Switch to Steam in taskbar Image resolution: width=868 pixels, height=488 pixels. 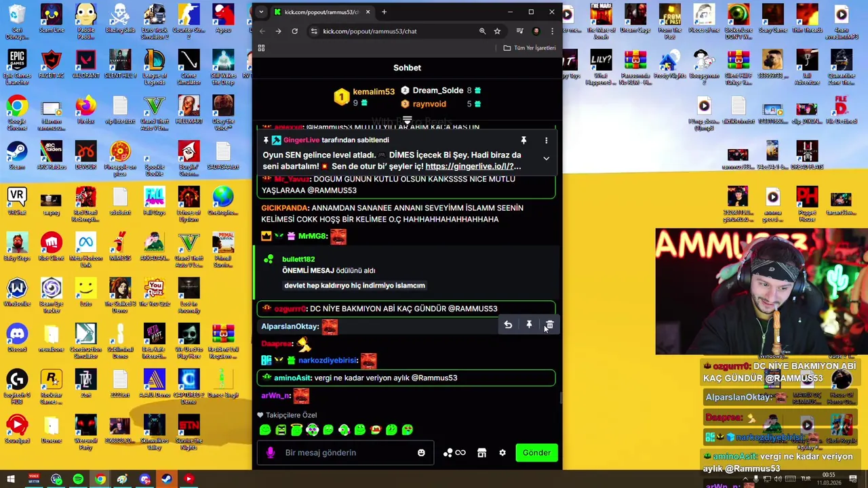coord(167,479)
